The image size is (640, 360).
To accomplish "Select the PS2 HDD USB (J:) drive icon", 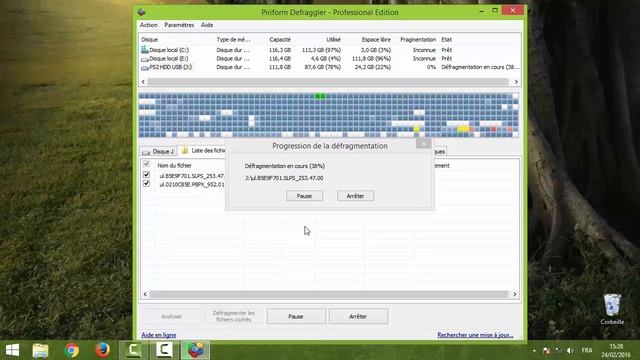I will 144,67.
